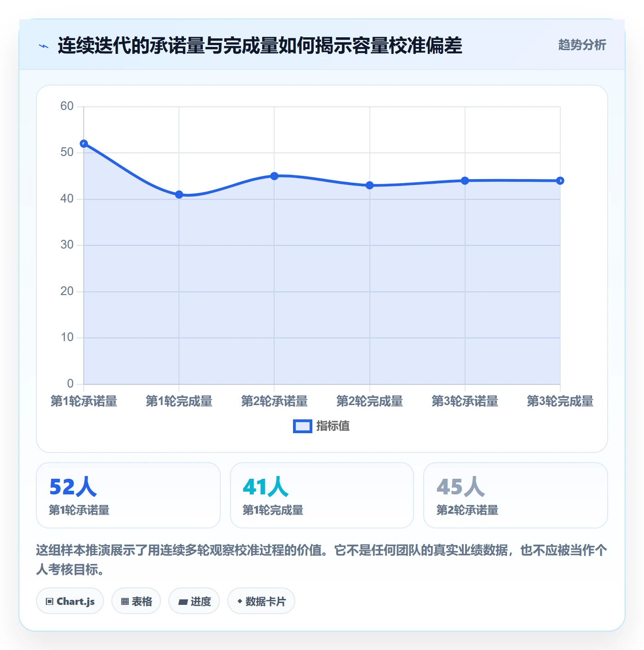Viewport: 644px width, 650px height.
Task: Click the 表格 tag chip
Action: point(136,601)
